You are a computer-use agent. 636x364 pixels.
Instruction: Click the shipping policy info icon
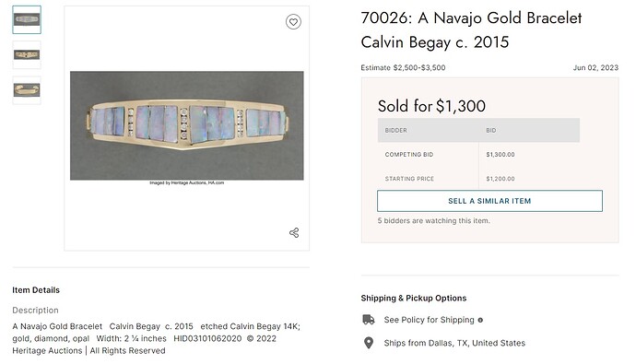[480, 320]
